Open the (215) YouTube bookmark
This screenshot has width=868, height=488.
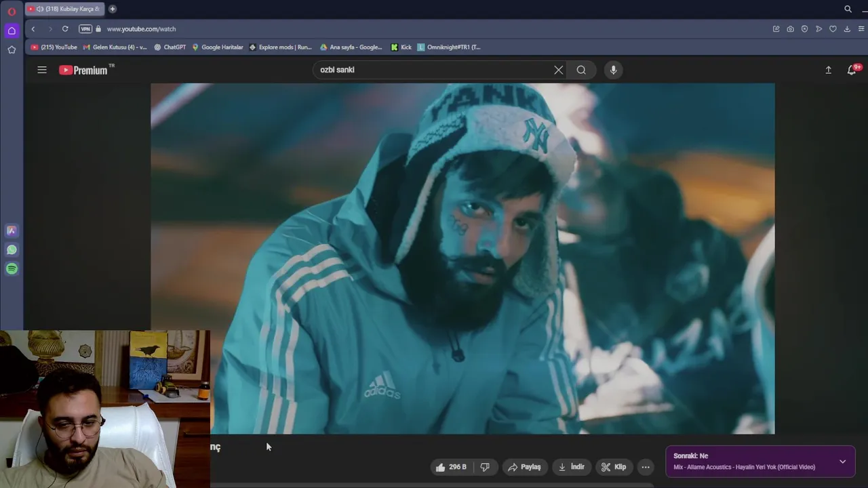(x=54, y=47)
